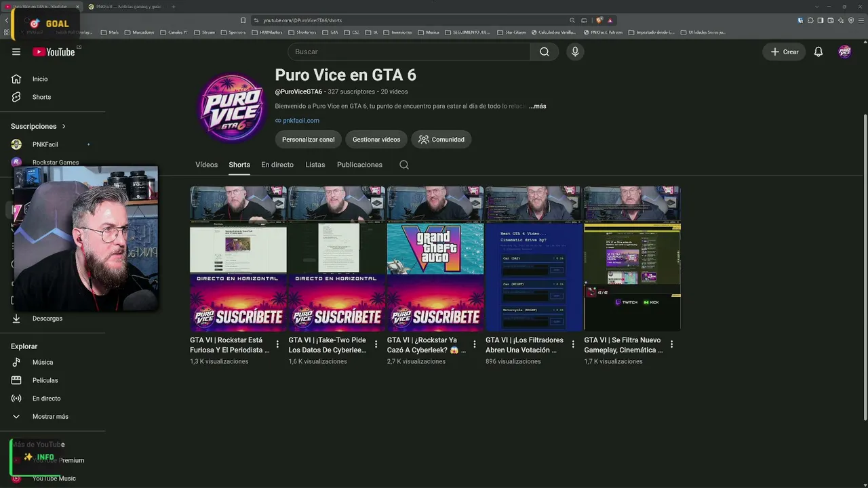
Task: Switch to the Vídeos channel tab
Action: pos(207,165)
